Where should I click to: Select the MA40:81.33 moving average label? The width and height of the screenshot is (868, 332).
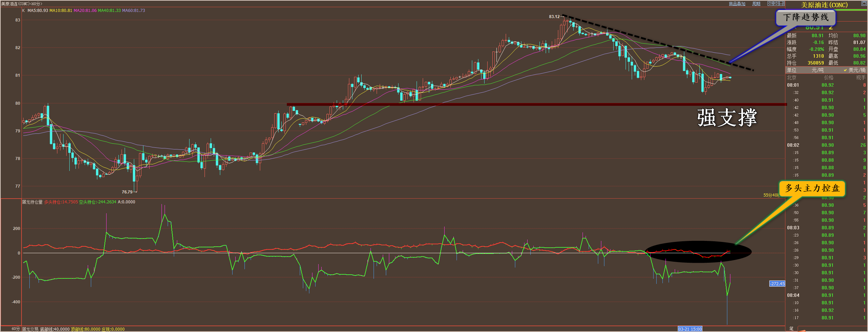coord(109,11)
